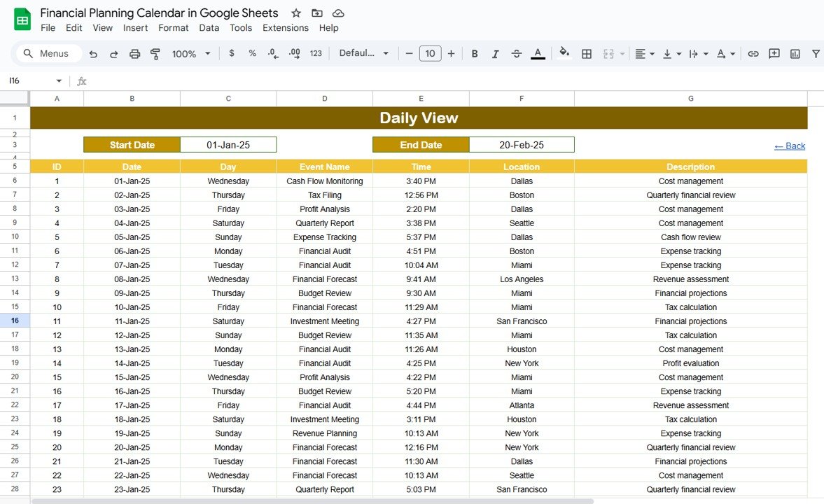This screenshot has width=824, height=504.
Task: Click the Undo arrow
Action: click(x=93, y=54)
